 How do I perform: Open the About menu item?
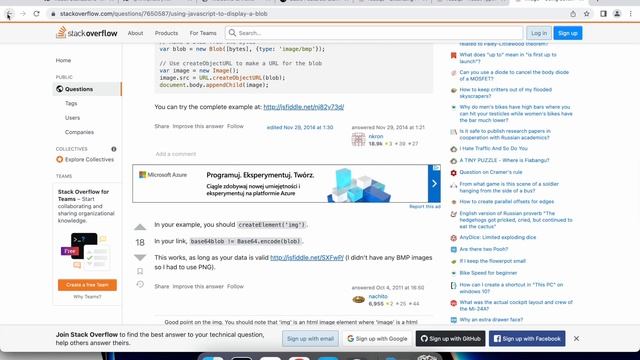136,33
